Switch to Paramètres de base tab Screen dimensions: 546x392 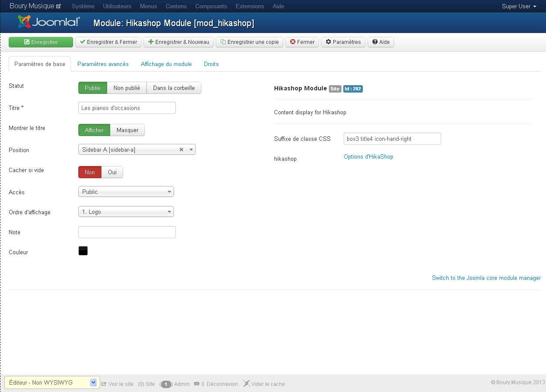pyautogui.click(x=40, y=64)
